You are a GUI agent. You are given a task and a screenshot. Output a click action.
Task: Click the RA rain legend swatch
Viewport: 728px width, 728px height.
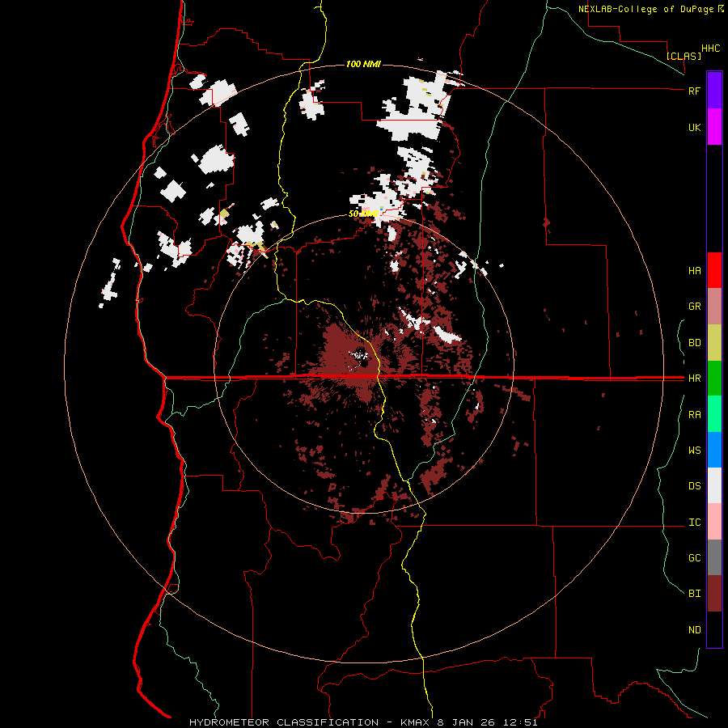pyautogui.click(x=714, y=414)
